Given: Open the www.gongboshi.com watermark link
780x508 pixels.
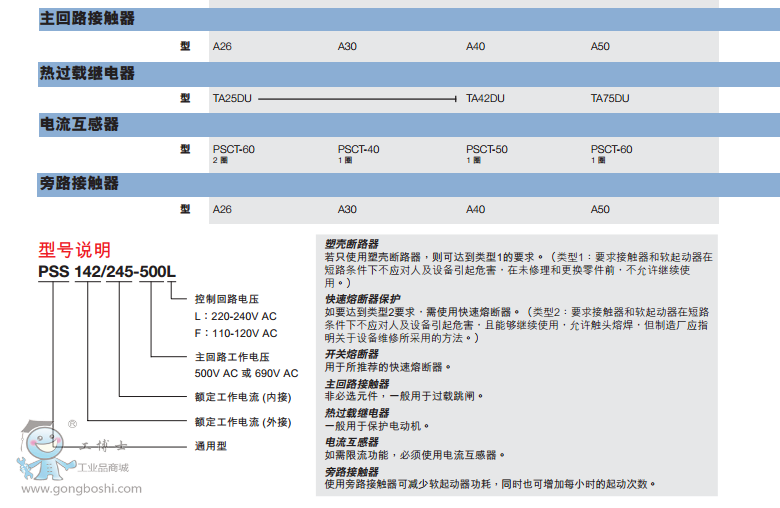Looking at the screenshot, I should (x=81, y=488).
